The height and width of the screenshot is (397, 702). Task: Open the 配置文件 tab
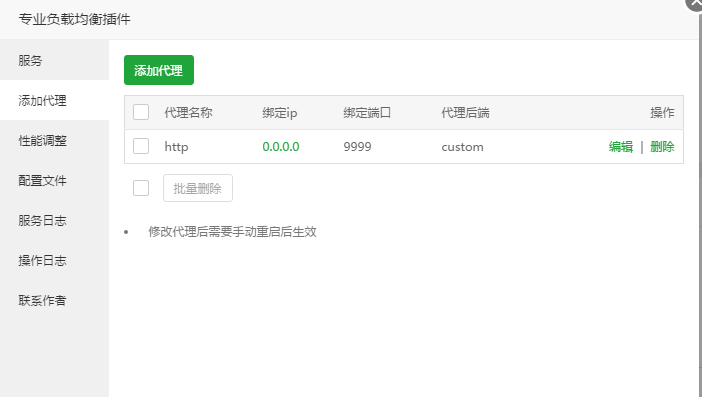tap(54, 180)
